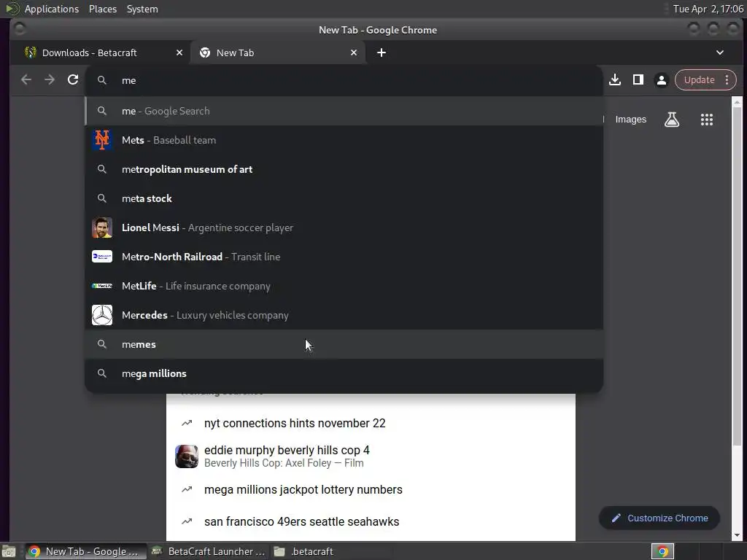Select the 'memes' suggestion
This screenshot has width=747, height=560.
344,344
